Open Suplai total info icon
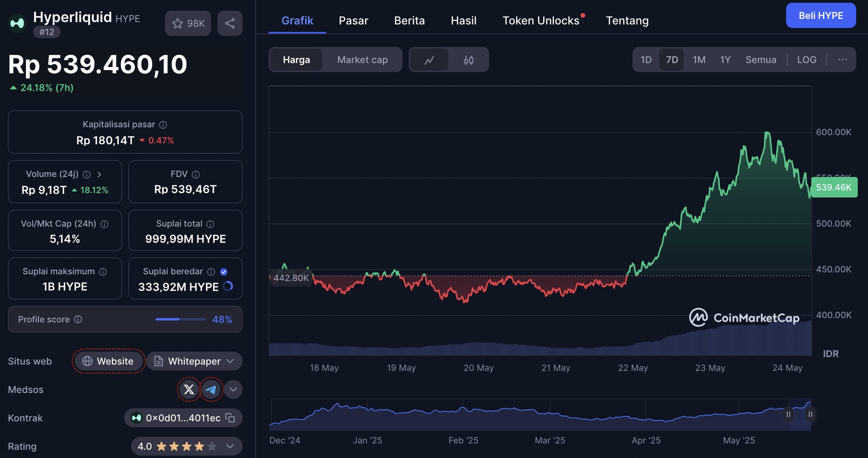The image size is (868, 458). coord(210,224)
